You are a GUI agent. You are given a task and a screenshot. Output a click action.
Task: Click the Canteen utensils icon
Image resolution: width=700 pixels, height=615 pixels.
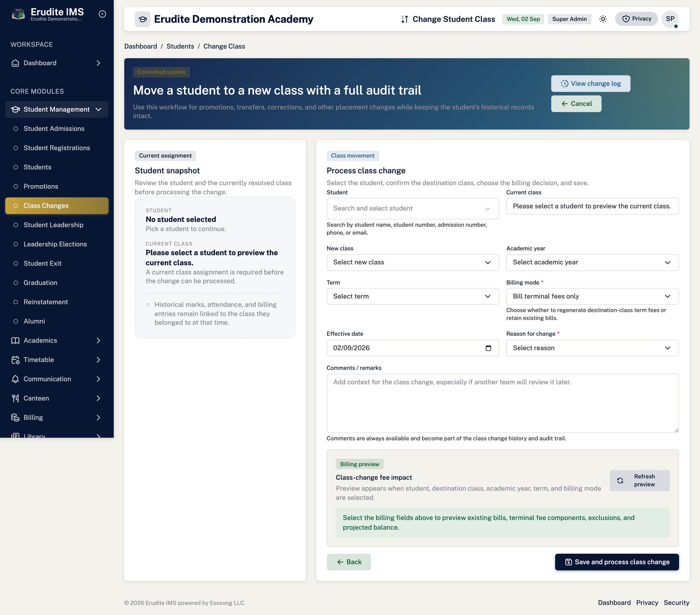15,398
